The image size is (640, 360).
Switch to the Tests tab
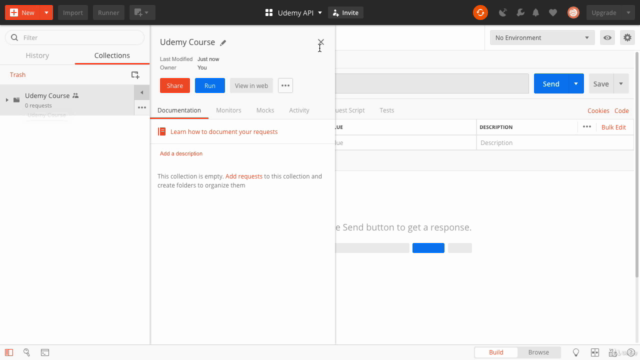pos(387,110)
